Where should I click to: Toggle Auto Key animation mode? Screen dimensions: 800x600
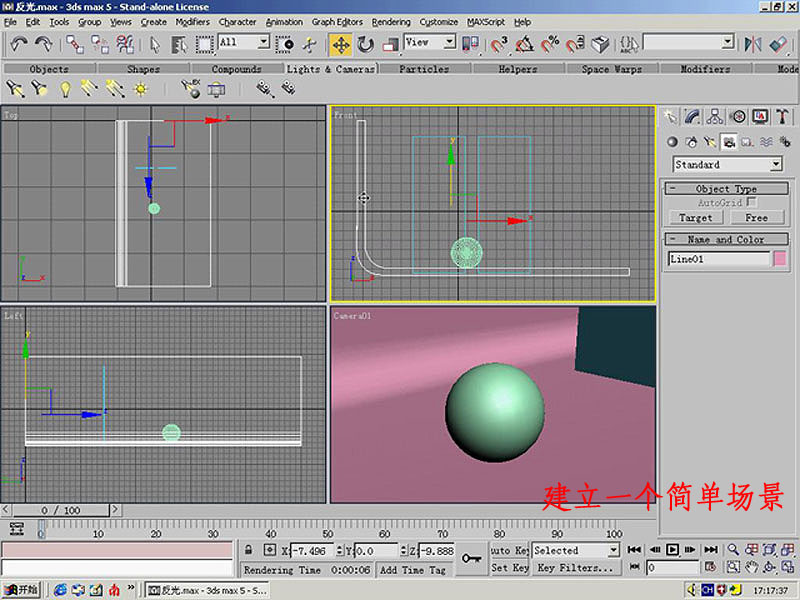(509, 550)
